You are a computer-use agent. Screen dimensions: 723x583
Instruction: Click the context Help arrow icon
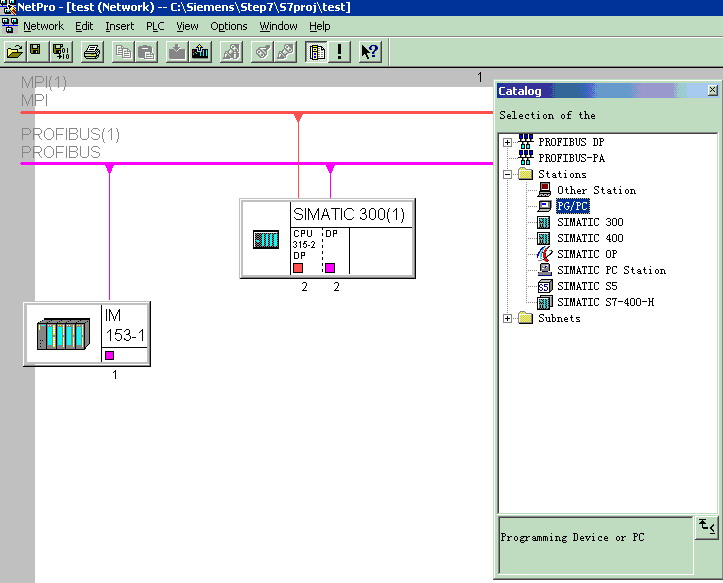point(370,51)
